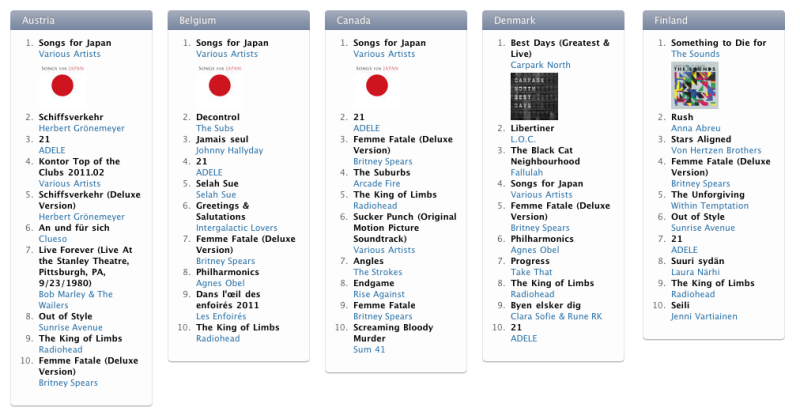Select the Austria chart header
The width and height of the screenshot is (800, 415).
point(81,20)
